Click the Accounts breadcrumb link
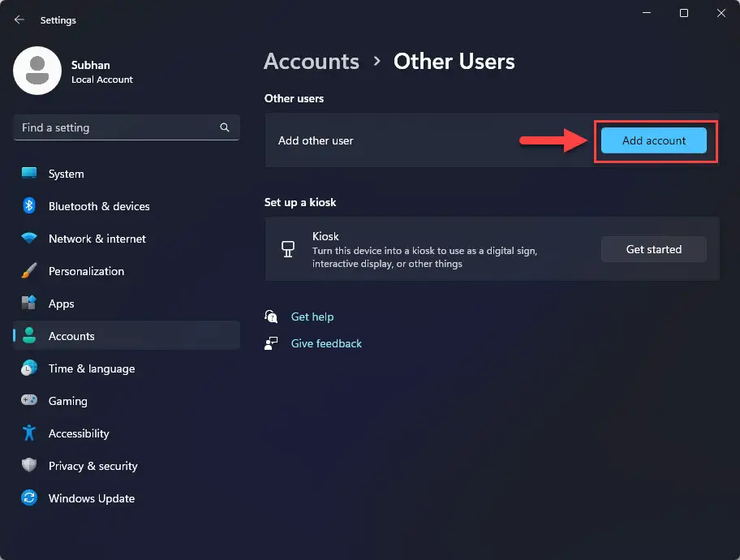Screen dimensions: 740x560 pyautogui.click(x=312, y=62)
